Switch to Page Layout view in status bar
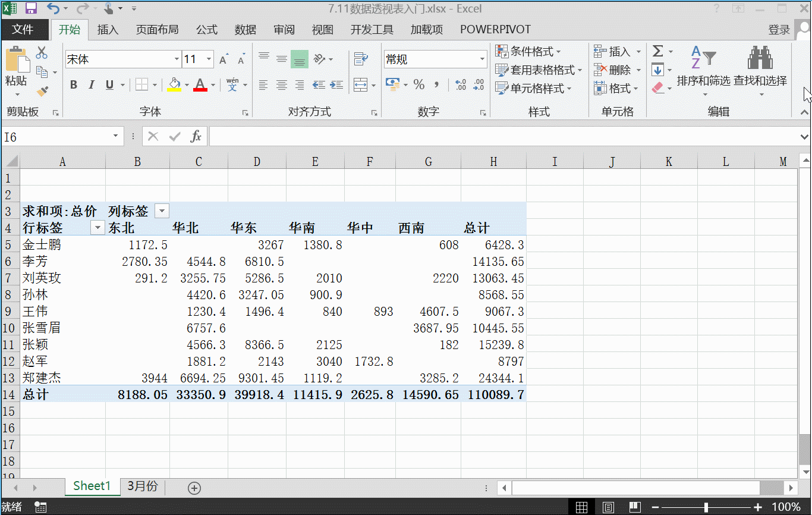 point(608,506)
